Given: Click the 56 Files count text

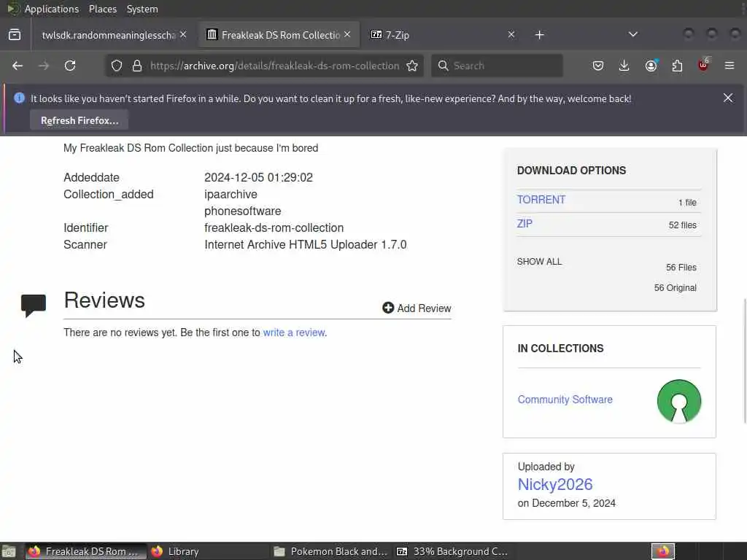Looking at the screenshot, I should (681, 268).
